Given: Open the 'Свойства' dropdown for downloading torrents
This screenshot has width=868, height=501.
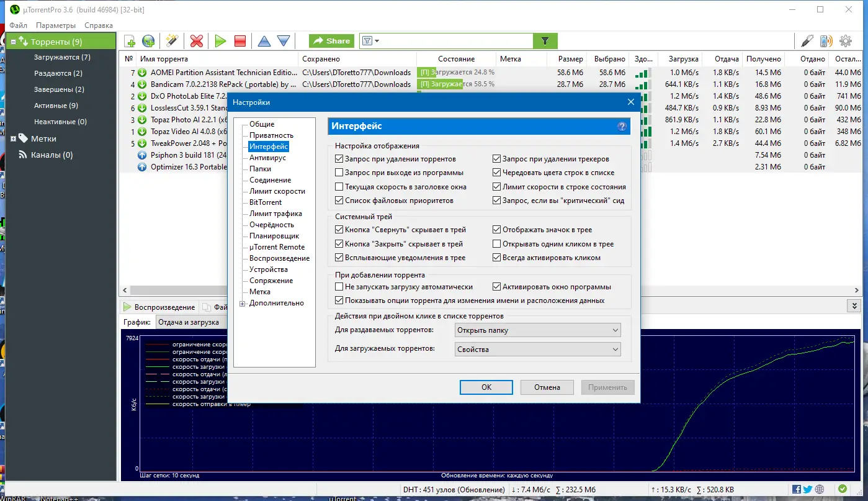Looking at the screenshot, I should pyautogui.click(x=537, y=349).
